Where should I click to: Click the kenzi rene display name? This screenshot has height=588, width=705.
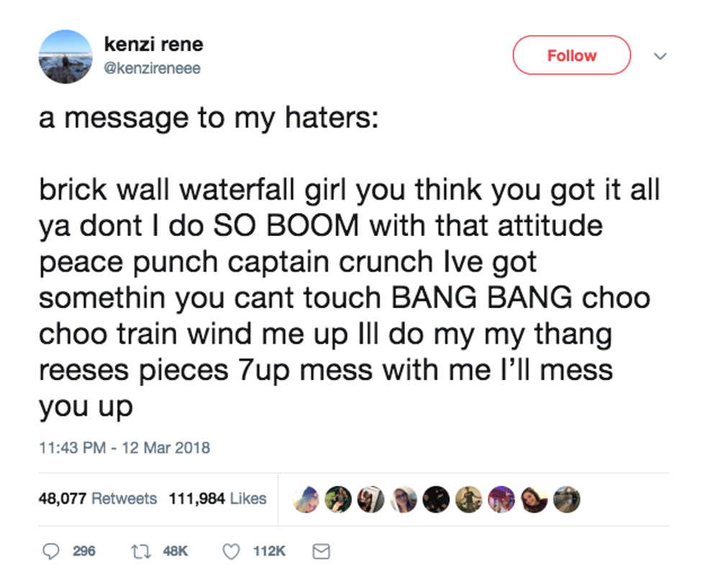pos(153,45)
